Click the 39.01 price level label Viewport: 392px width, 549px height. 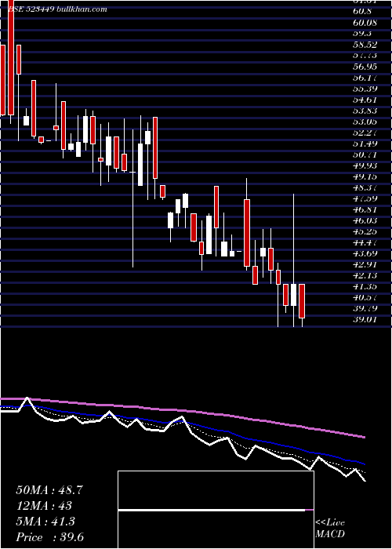point(365,320)
